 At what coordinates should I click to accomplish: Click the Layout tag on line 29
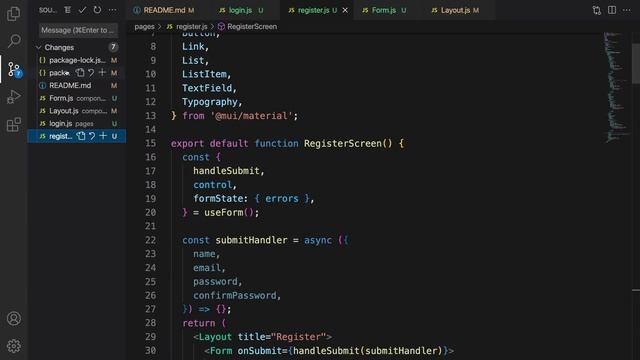[215, 337]
